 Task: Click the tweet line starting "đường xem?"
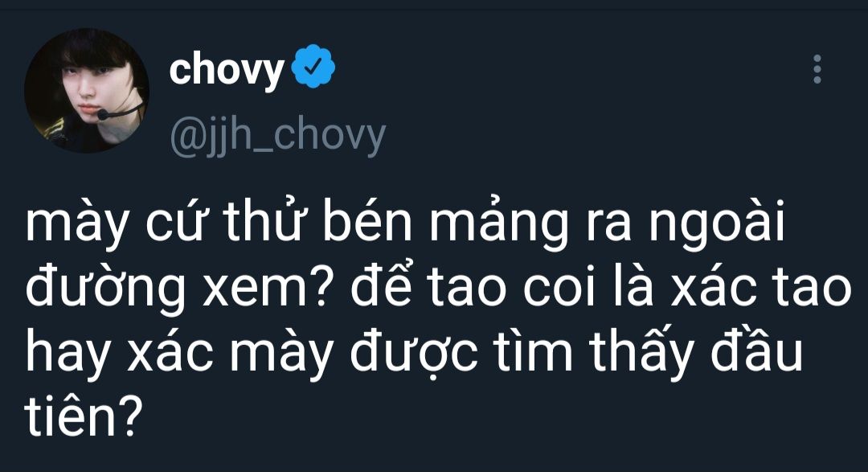[x=439, y=288]
